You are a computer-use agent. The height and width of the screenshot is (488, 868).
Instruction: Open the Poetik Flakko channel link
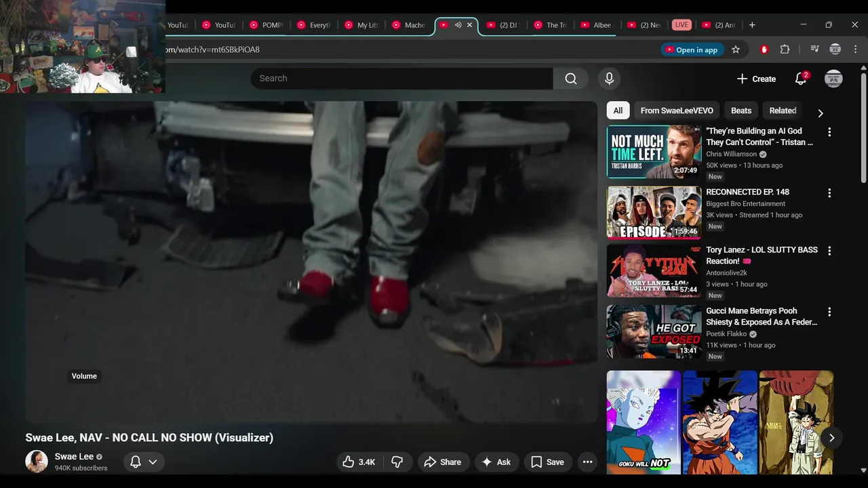(x=726, y=334)
